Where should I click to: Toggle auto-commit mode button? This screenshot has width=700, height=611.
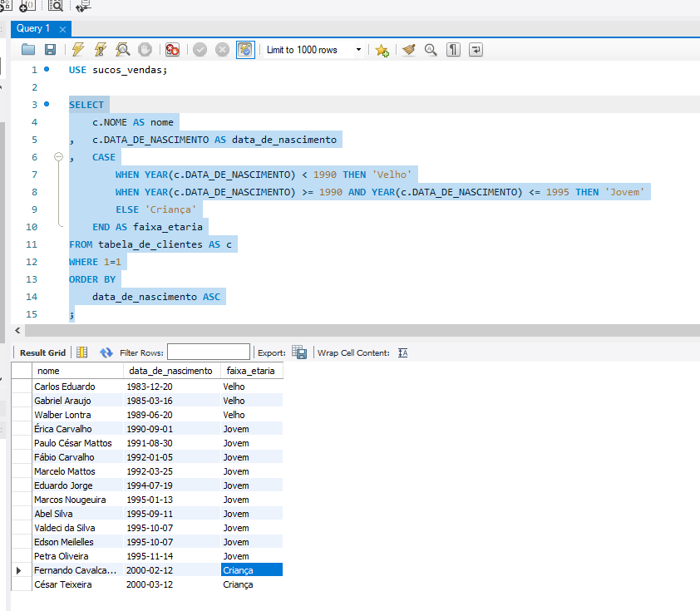[x=245, y=50]
